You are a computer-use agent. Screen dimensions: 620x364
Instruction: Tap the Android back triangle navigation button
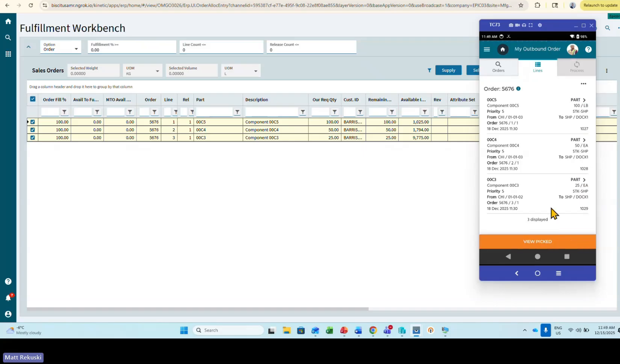tap(508, 257)
